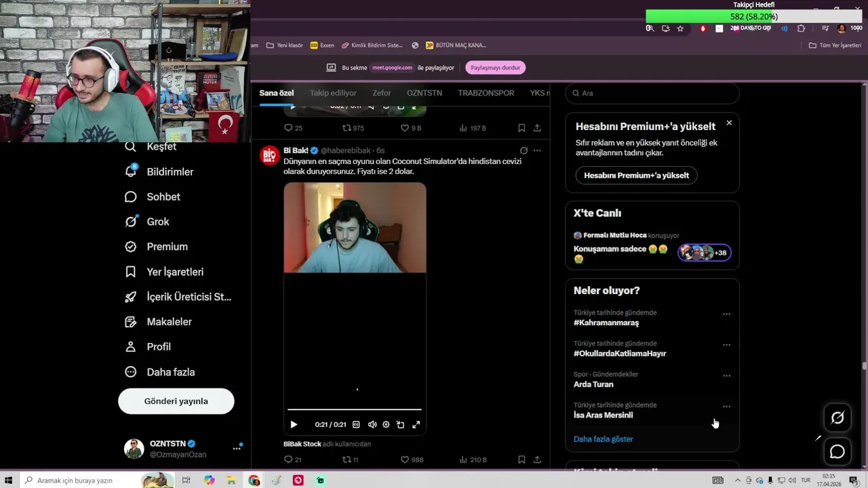
Task: Click BiBak Stock source link
Action: [302, 444]
